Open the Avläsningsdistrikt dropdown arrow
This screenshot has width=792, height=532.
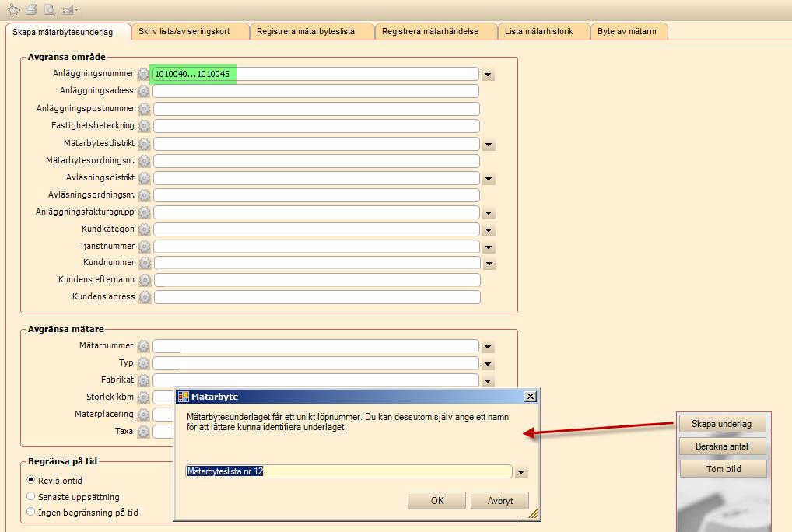(489, 179)
